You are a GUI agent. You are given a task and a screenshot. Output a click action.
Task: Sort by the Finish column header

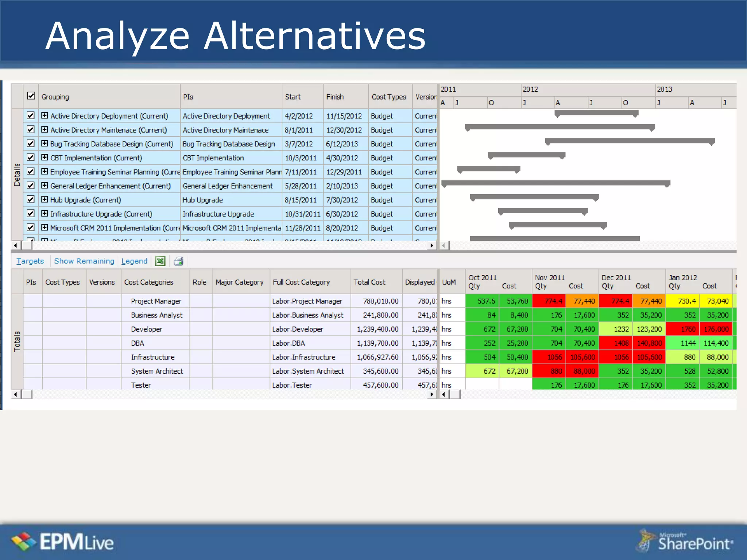(x=346, y=97)
